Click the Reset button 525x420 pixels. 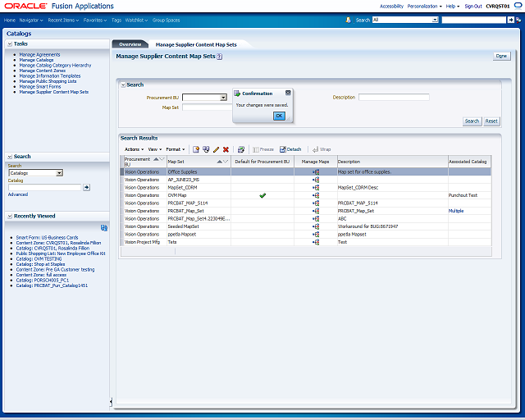coord(491,121)
